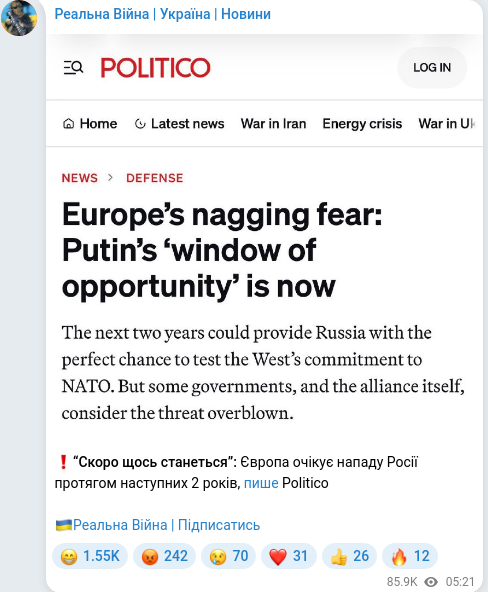The width and height of the screenshot is (488, 592).
Task: Add a thumbs up reaction
Action: click(349, 556)
